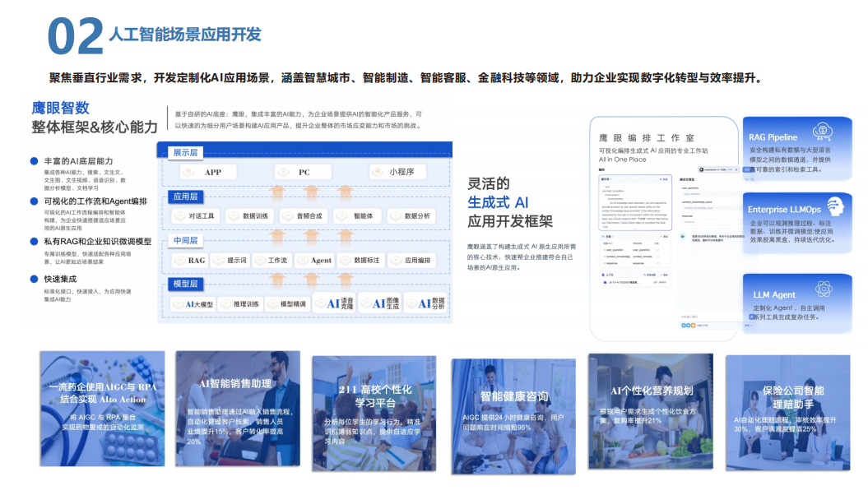Select the 快速集成 bullet point
868x495 pixels.
click(34, 280)
